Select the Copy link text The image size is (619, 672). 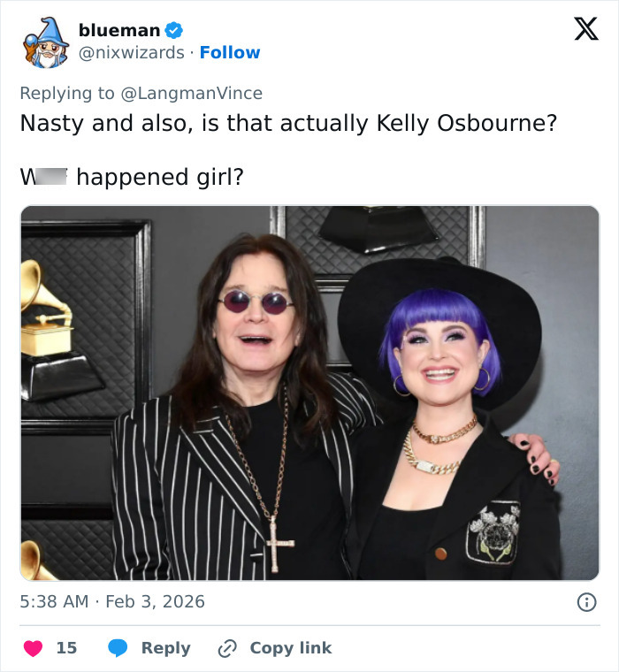[290, 648]
